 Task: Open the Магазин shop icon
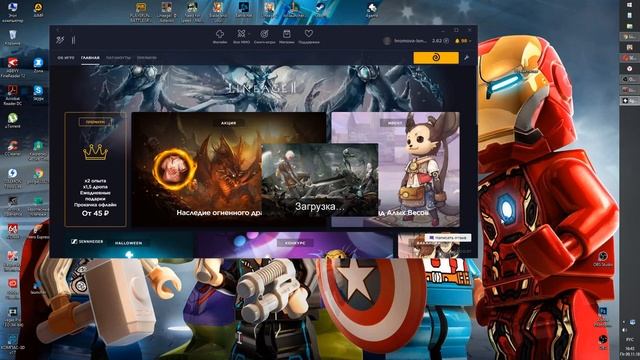click(287, 36)
